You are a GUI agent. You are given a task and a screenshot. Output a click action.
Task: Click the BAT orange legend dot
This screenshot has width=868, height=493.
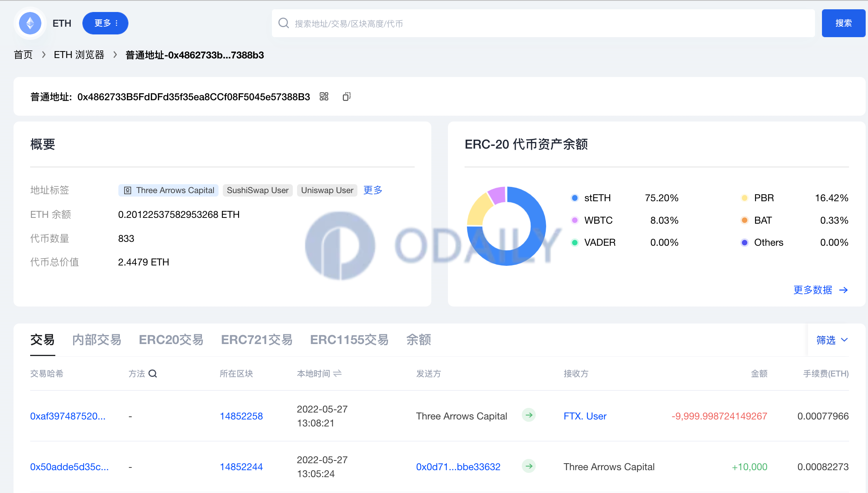pos(745,220)
